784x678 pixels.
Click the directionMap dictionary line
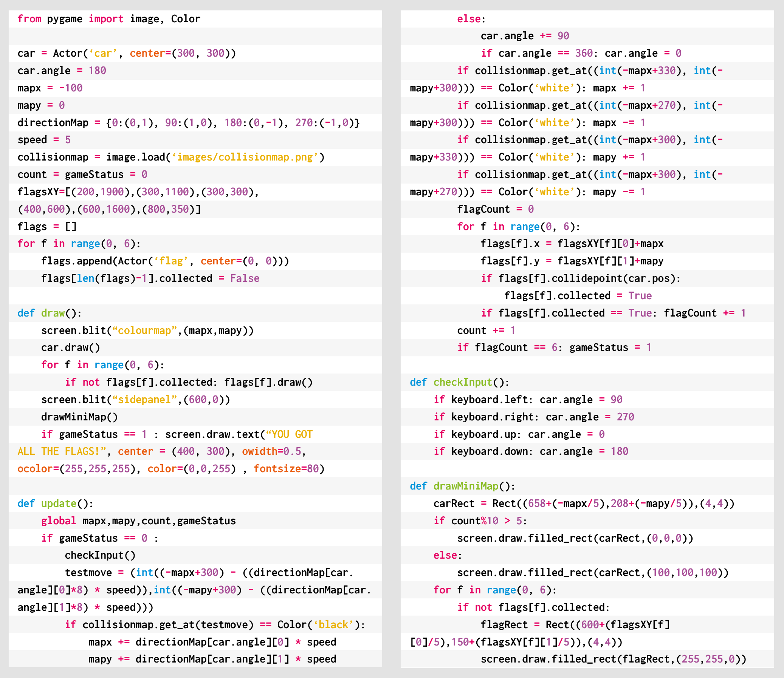188,123
